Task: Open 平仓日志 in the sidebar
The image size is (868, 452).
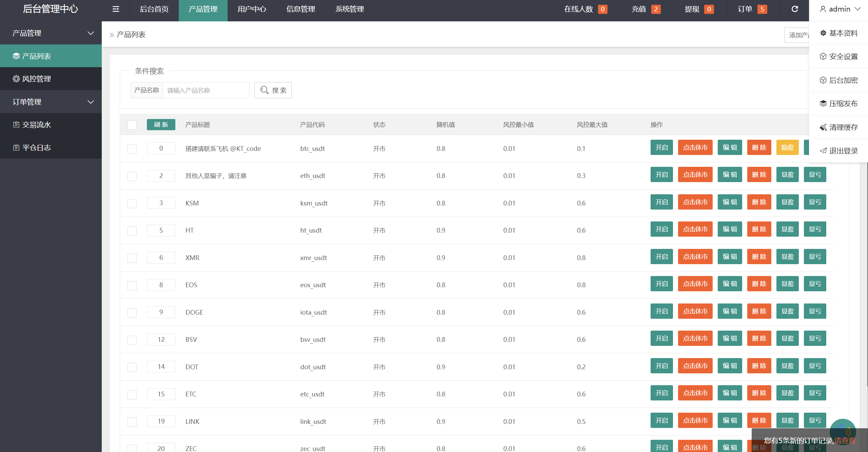Action: (51, 148)
